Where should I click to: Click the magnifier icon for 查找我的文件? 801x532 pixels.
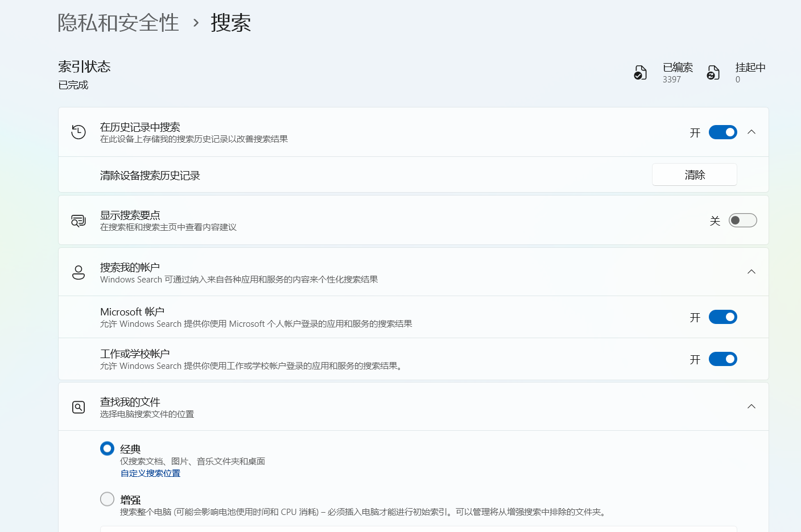point(79,407)
